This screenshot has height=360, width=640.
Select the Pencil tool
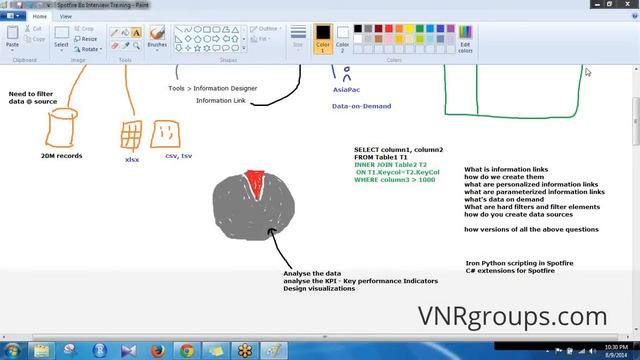[115, 33]
